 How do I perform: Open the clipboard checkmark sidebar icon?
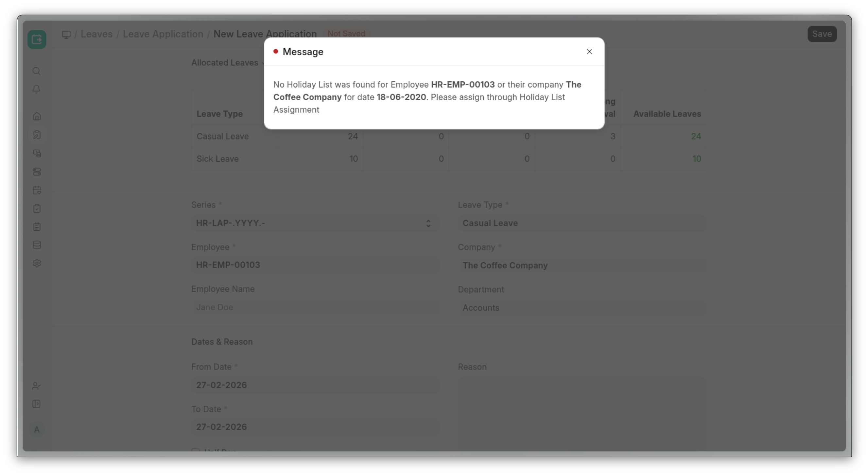pyautogui.click(x=37, y=208)
